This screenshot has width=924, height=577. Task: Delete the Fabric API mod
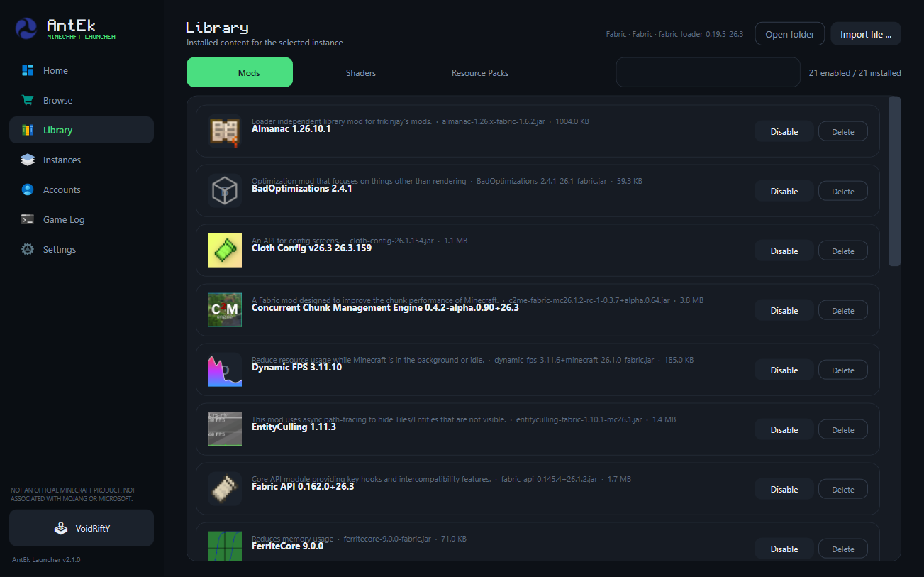[x=843, y=489]
